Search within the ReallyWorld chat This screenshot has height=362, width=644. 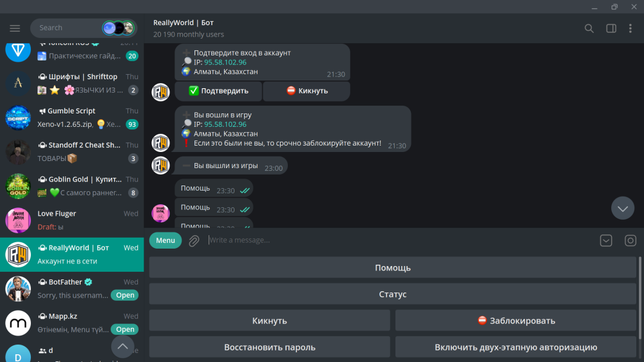coord(589,28)
